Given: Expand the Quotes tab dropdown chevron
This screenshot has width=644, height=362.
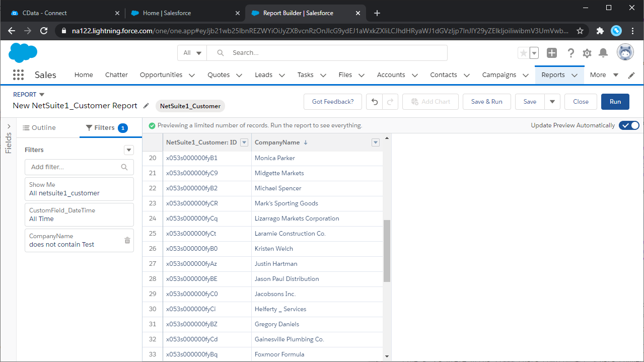Looking at the screenshot, I should [239, 76].
